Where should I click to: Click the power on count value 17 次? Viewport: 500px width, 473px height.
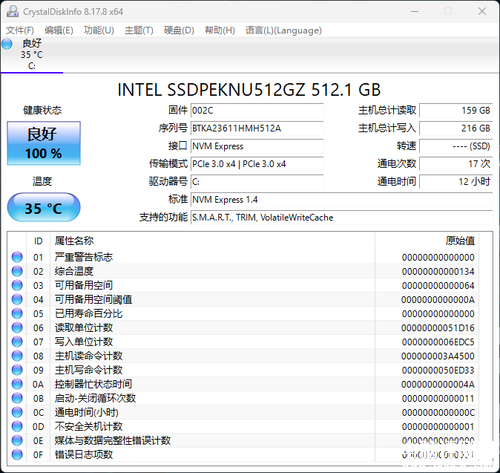point(456,164)
